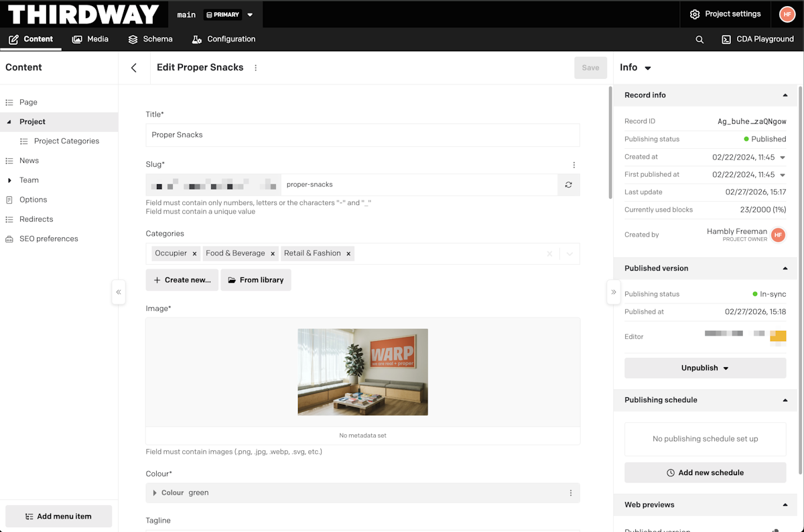Switch to the Content tab
Screen dimensions: 804x532
[31, 40]
